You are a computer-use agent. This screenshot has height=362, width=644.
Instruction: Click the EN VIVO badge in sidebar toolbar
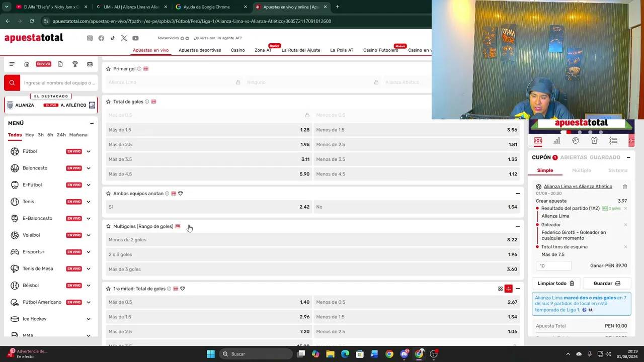pos(43,64)
